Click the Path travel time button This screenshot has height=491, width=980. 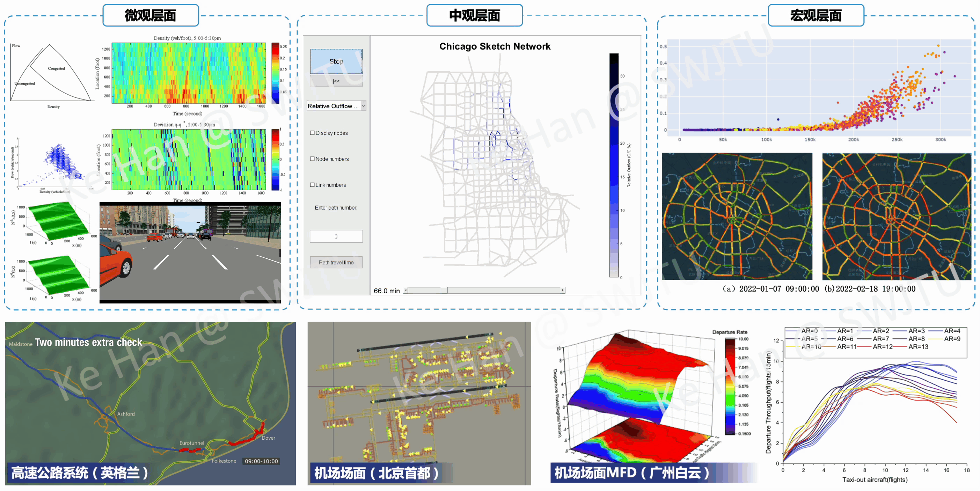coord(336,262)
